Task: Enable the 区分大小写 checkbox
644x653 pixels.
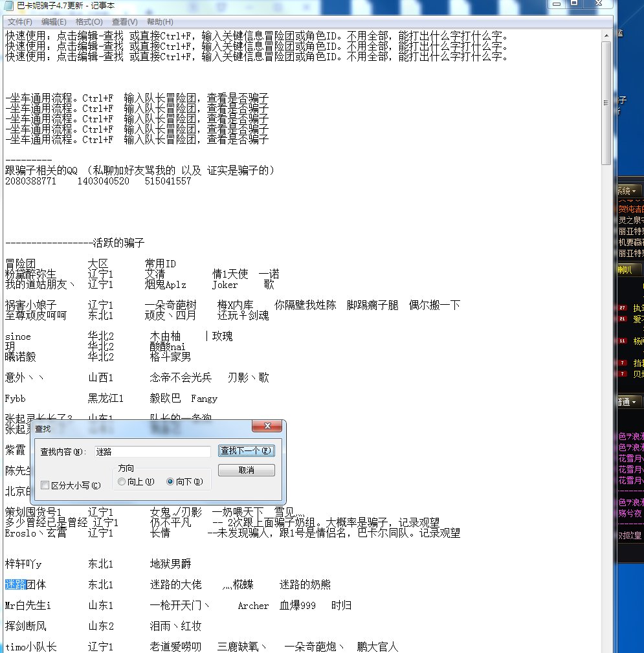Action: click(45, 485)
